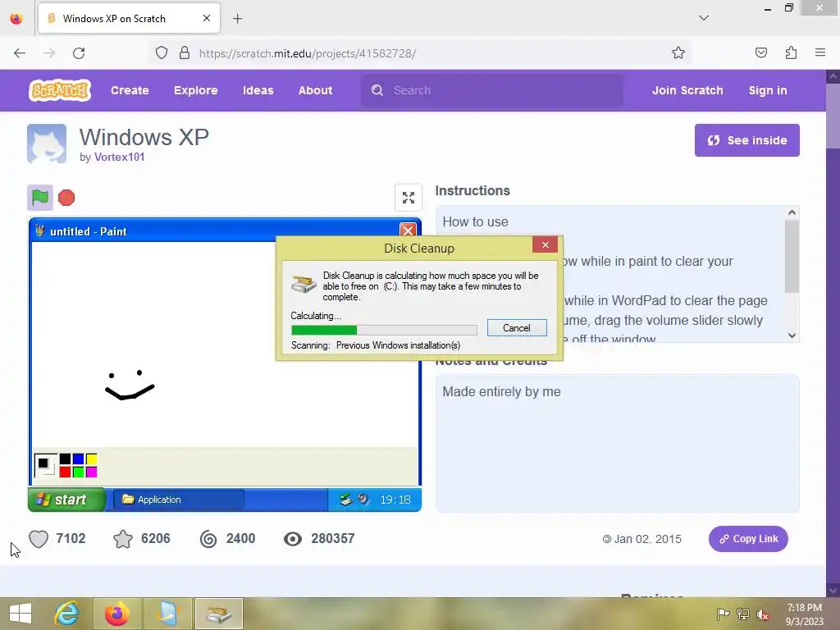Click the padlock site information icon
Viewport: 840px width, 630px height.
click(x=185, y=52)
